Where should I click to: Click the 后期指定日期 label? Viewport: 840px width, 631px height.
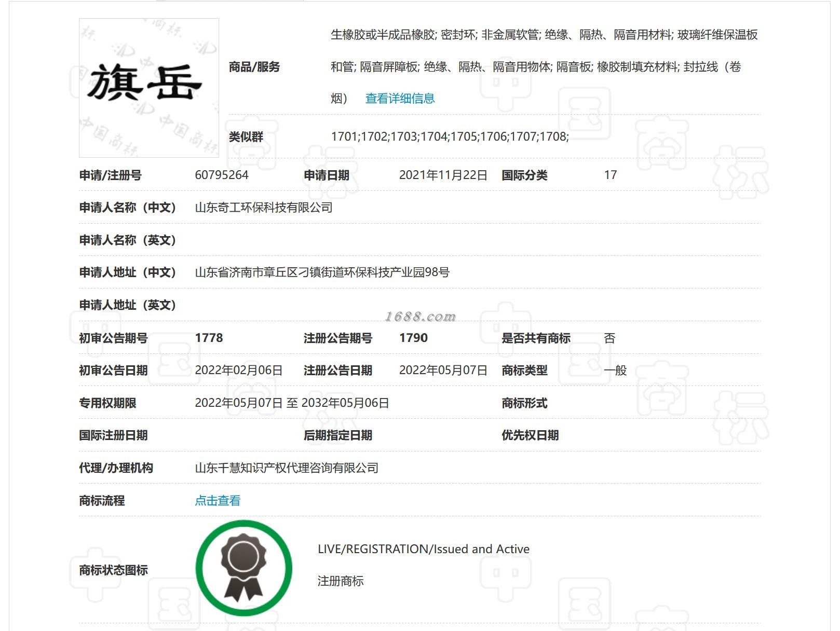tap(338, 435)
